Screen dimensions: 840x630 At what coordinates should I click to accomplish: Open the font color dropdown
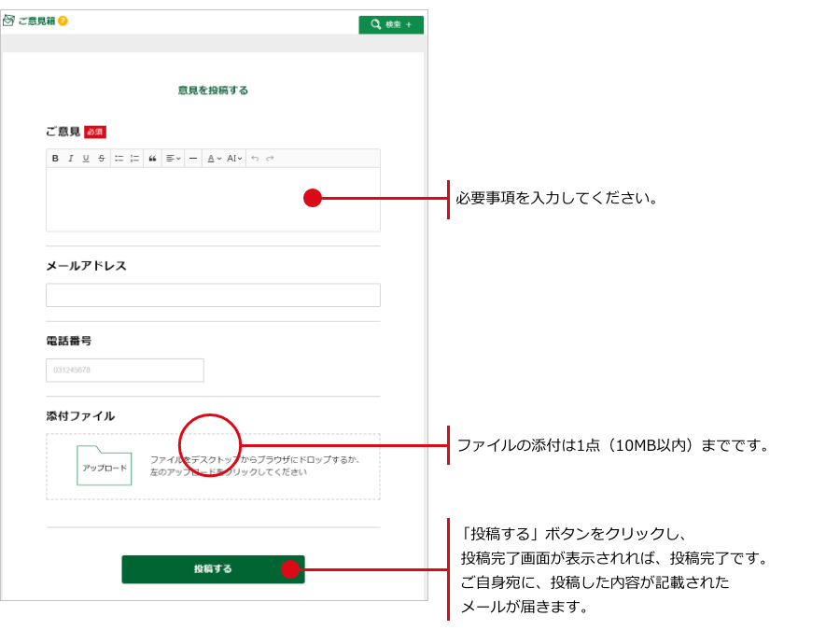(214, 159)
